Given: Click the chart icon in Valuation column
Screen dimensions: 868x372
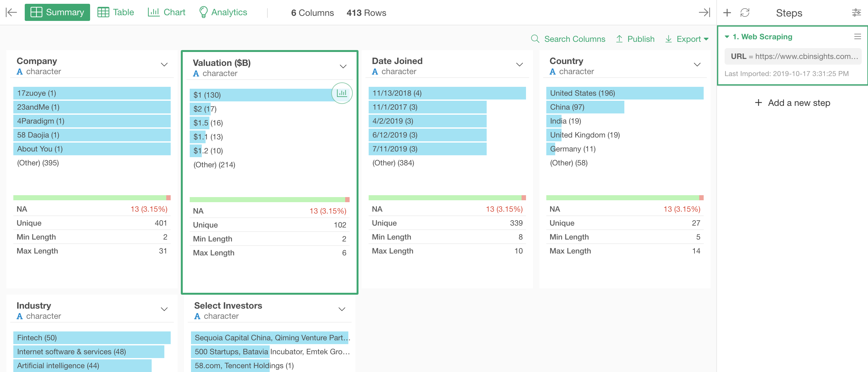Looking at the screenshot, I should (x=342, y=93).
